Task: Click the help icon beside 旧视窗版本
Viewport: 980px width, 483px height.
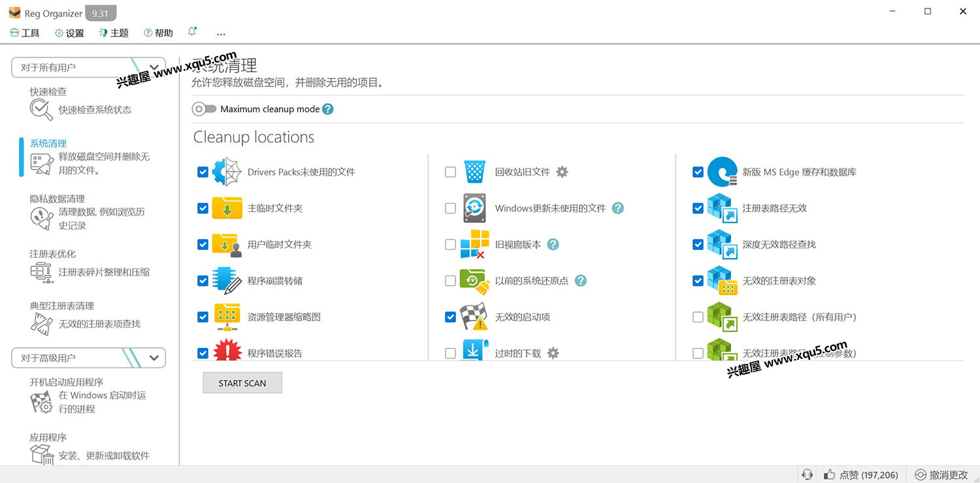Action: pyautogui.click(x=553, y=244)
